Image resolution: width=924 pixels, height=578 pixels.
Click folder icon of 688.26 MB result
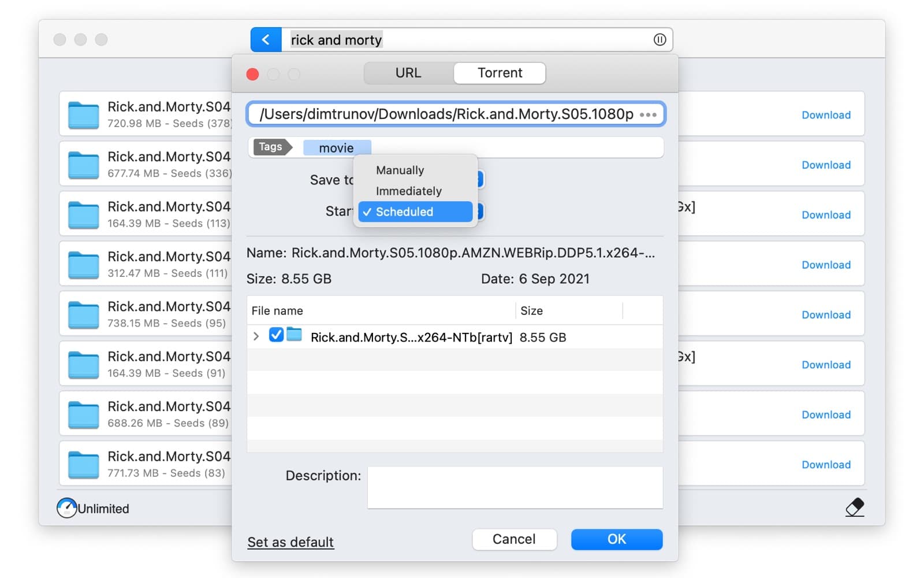tap(84, 414)
